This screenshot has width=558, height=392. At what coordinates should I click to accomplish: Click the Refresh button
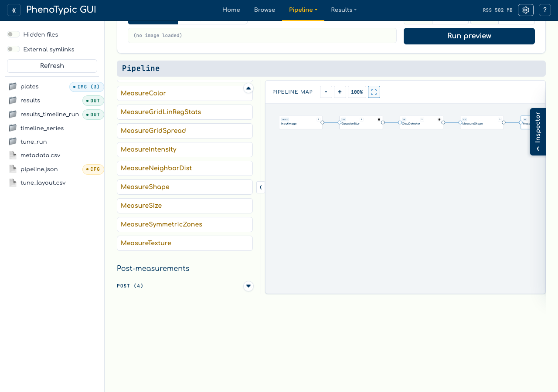pos(52,66)
